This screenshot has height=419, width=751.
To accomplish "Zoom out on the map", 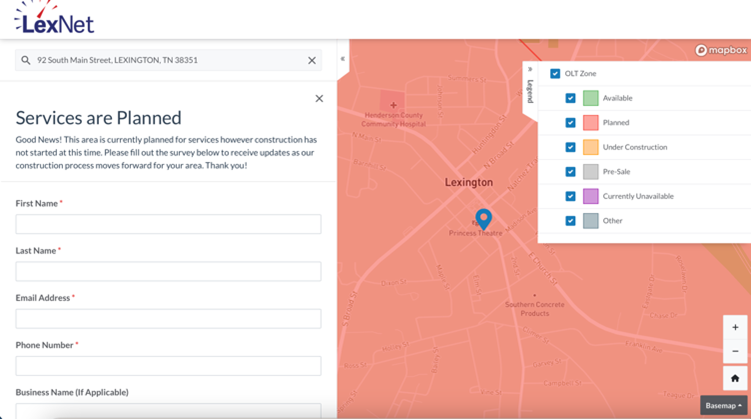I will point(735,351).
